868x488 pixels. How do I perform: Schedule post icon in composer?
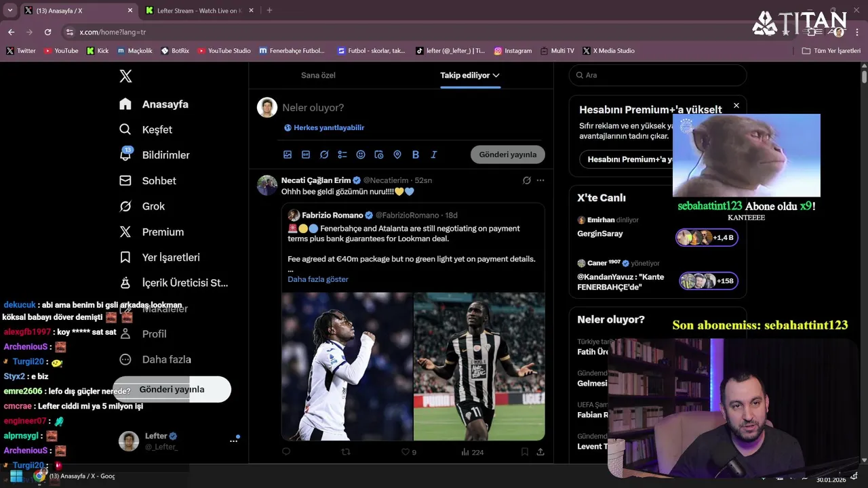pos(379,155)
